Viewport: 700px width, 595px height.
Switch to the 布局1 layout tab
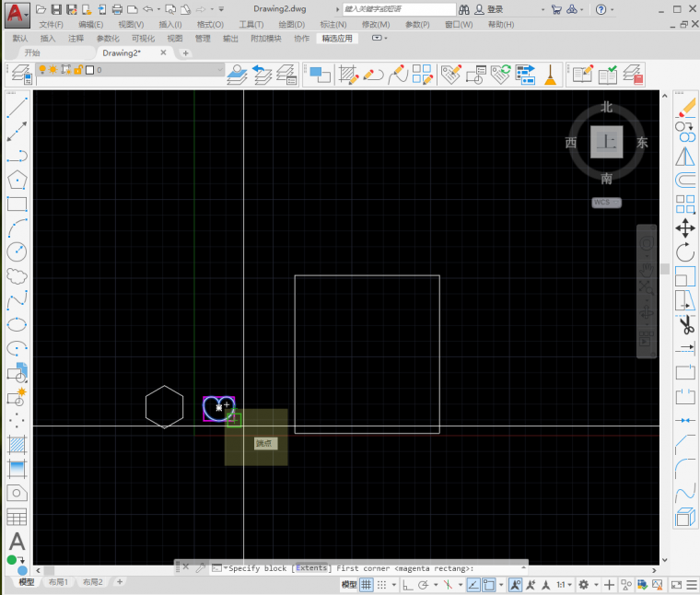coord(58,582)
